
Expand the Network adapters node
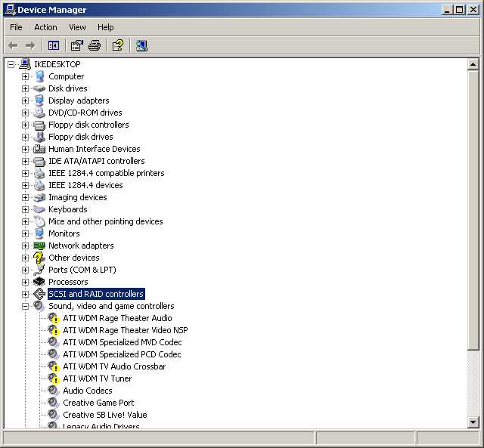point(25,246)
